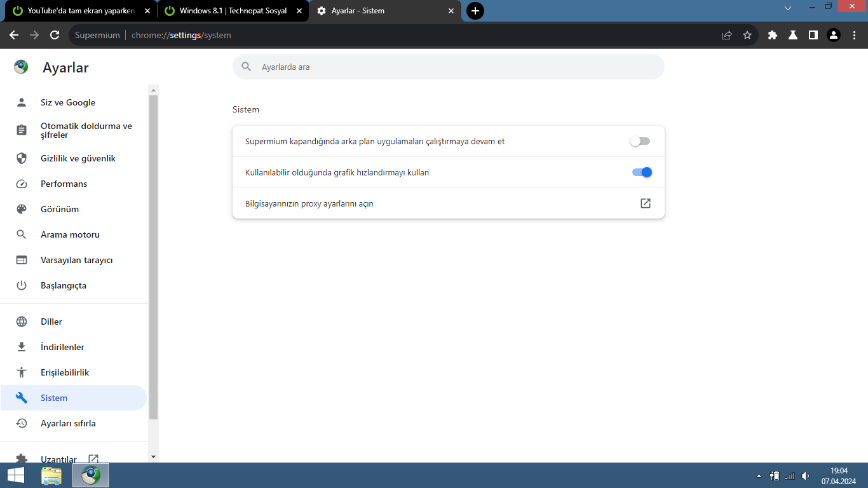Viewport: 868px width, 488px height.
Task: Click the battery power tray icon
Action: 775,475
